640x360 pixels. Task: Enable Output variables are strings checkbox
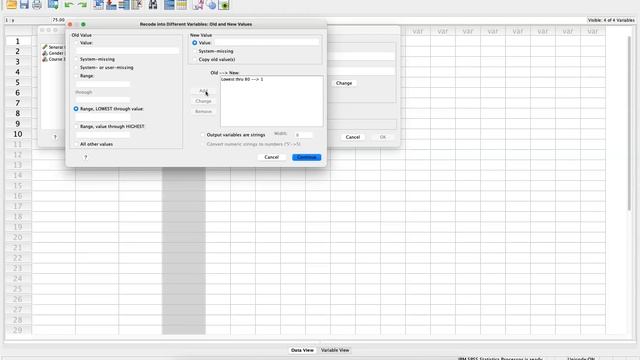click(203, 135)
